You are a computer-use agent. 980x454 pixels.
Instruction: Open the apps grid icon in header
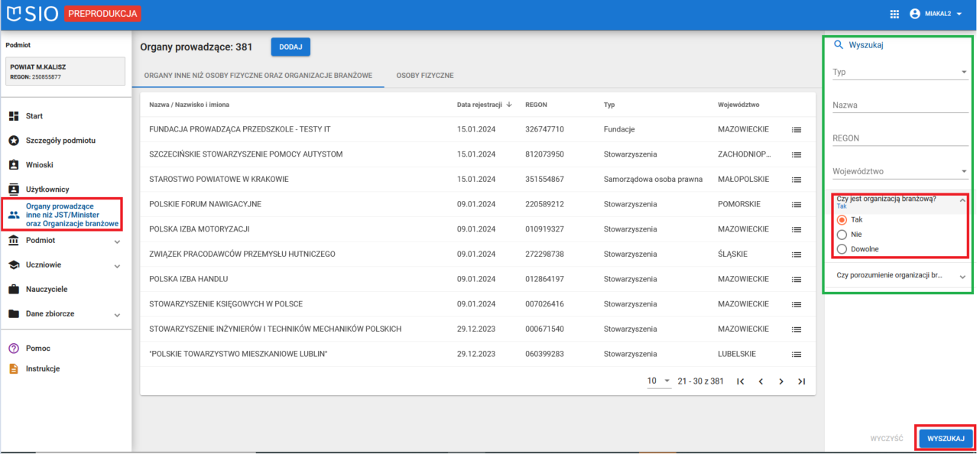(894, 14)
